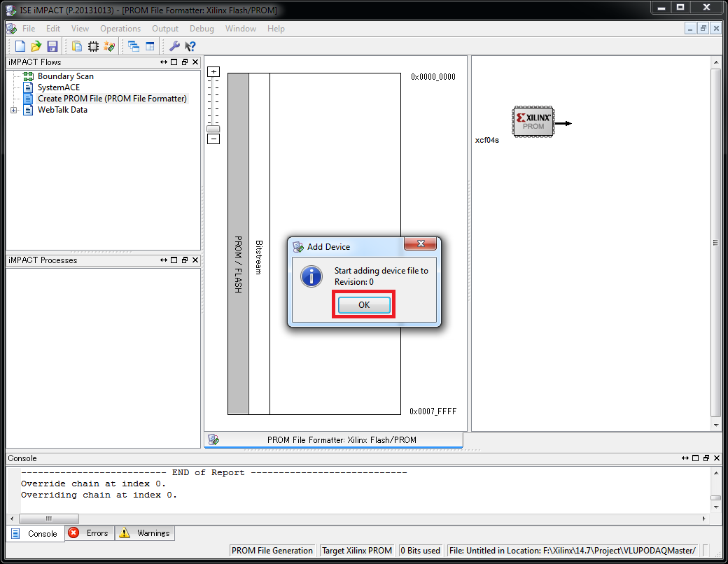Click the What's This help cursor icon
Screen dimensions: 728x564
tap(190, 46)
